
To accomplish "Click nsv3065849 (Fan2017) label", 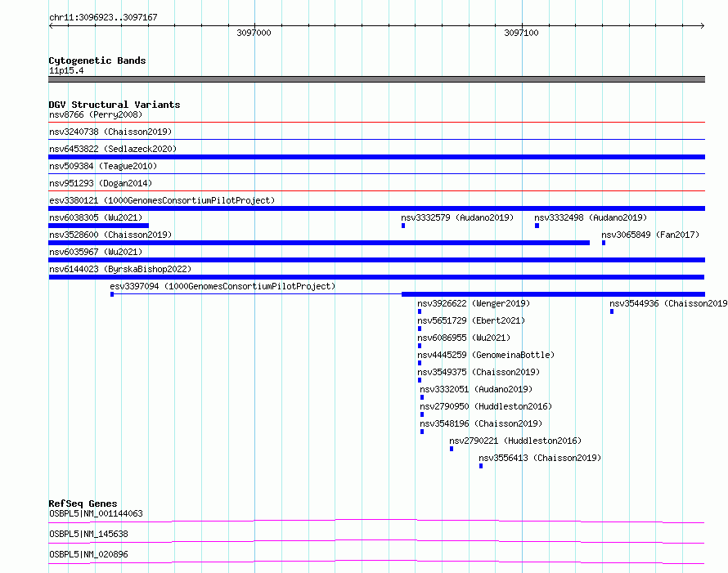I will pyautogui.click(x=650, y=235).
